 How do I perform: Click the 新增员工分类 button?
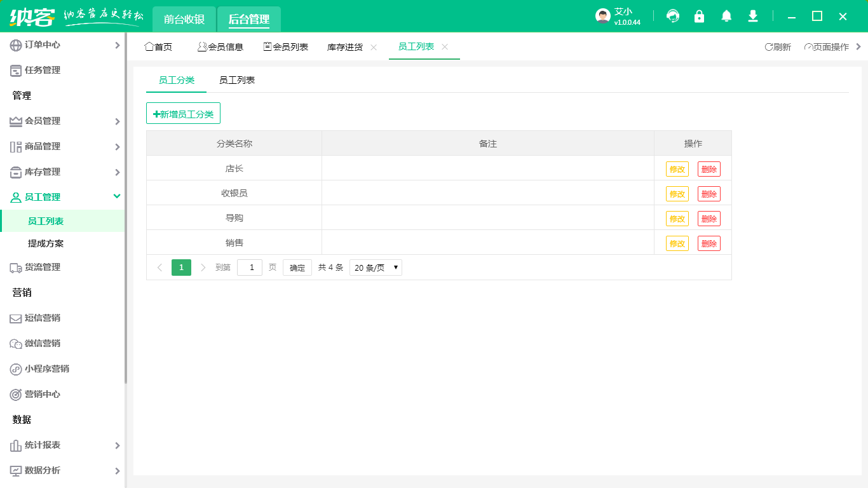coord(183,114)
